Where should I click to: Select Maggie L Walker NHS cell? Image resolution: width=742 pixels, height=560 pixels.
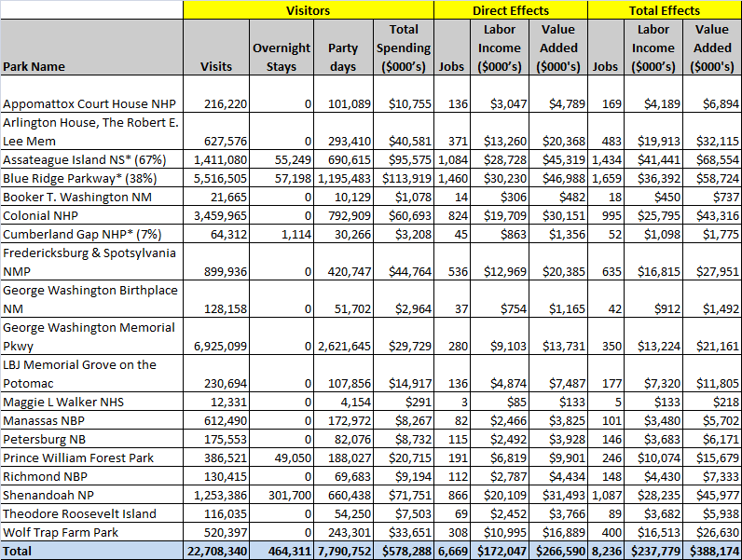(91, 402)
